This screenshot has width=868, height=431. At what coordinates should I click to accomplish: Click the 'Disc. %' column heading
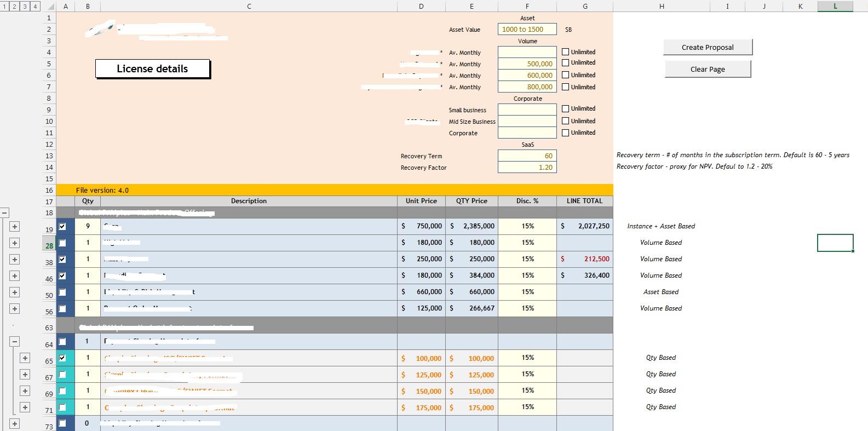pyautogui.click(x=527, y=201)
